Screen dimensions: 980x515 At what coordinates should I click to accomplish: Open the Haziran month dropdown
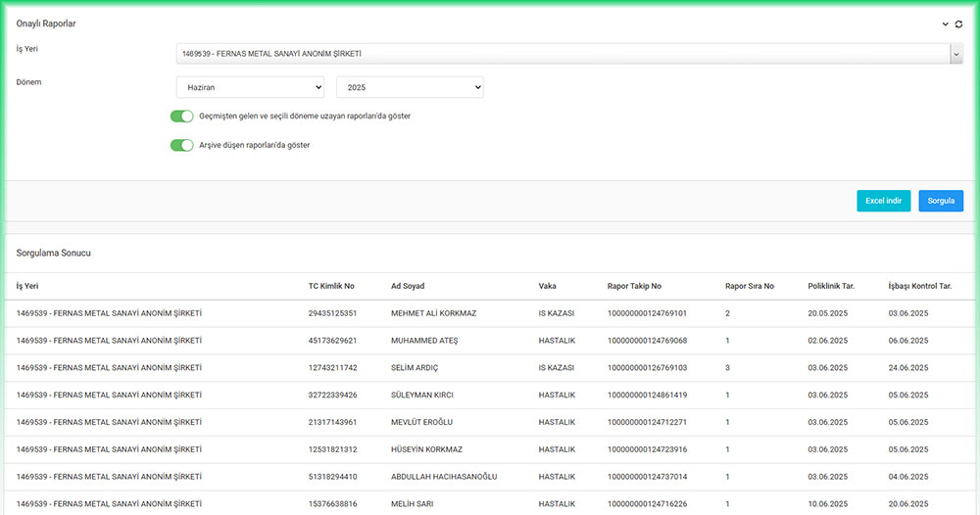pyautogui.click(x=250, y=88)
